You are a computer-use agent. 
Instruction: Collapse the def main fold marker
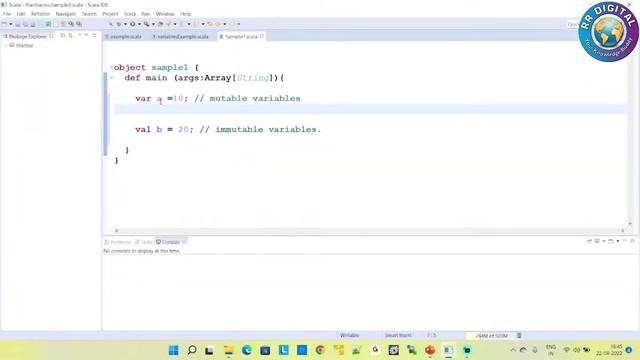pyautogui.click(x=111, y=78)
